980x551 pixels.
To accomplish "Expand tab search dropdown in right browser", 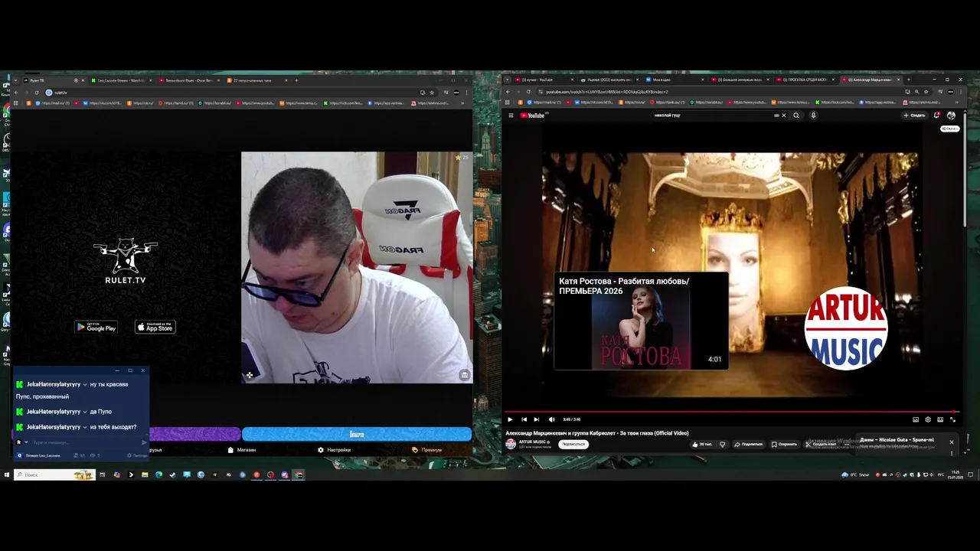I will coord(507,80).
